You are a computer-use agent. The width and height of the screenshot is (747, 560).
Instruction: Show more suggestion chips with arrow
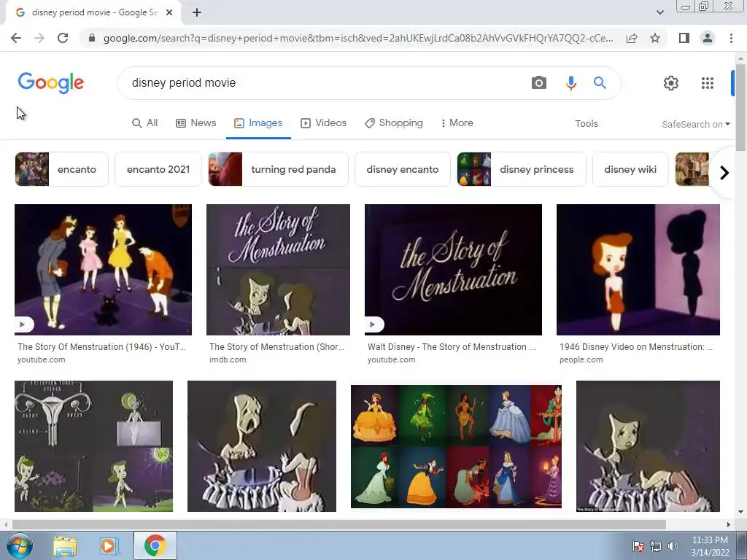click(x=724, y=172)
